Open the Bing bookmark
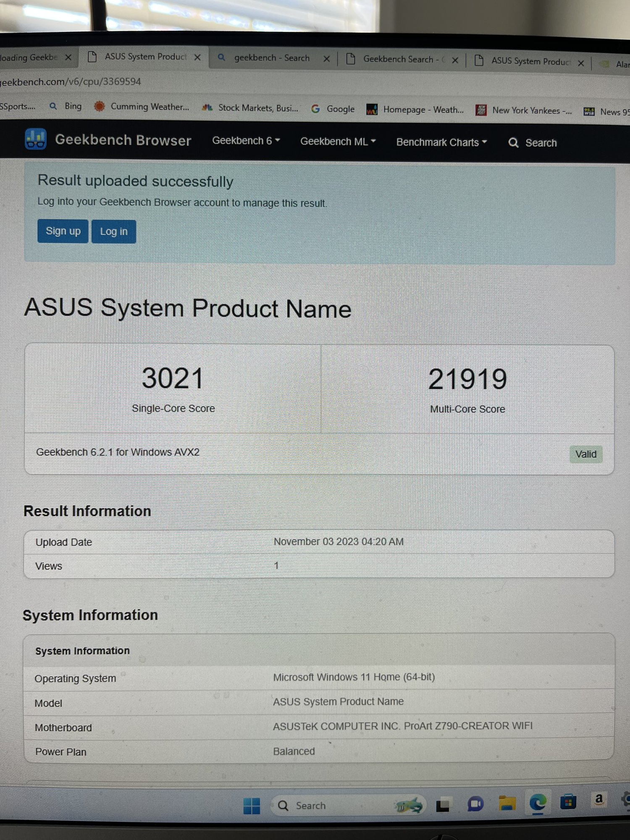Image resolution: width=630 pixels, height=840 pixels. [x=66, y=106]
